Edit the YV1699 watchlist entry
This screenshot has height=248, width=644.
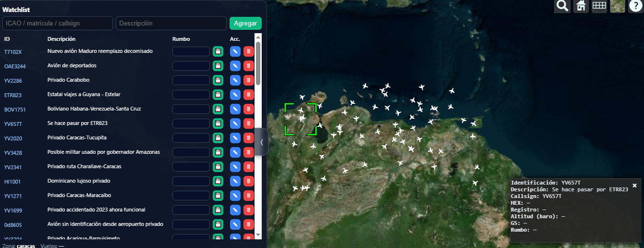point(235,210)
